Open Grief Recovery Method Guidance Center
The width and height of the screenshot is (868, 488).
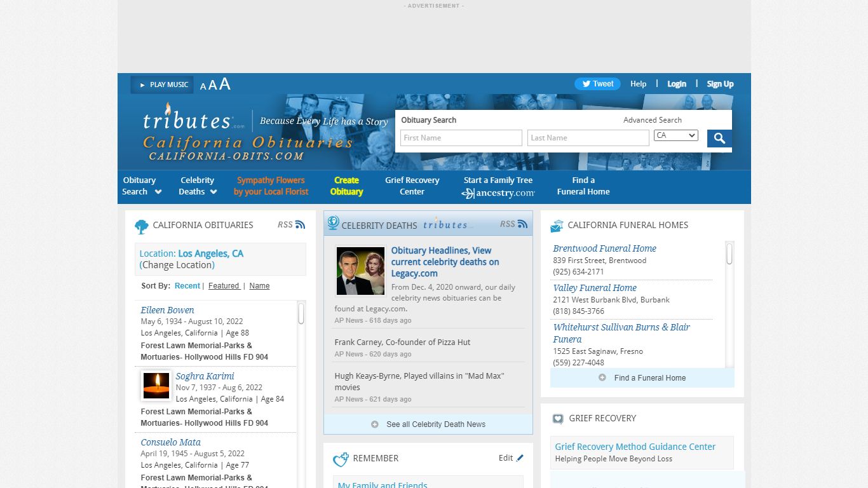[635, 447]
